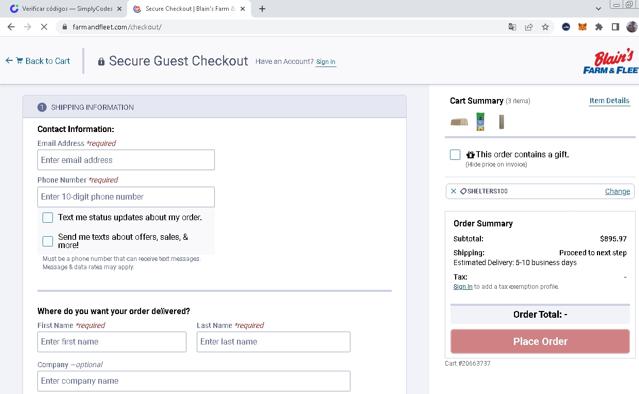Screen dimensions: 639x394
Task: Click the Cart #20663737 text
Action: coord(467,363)
